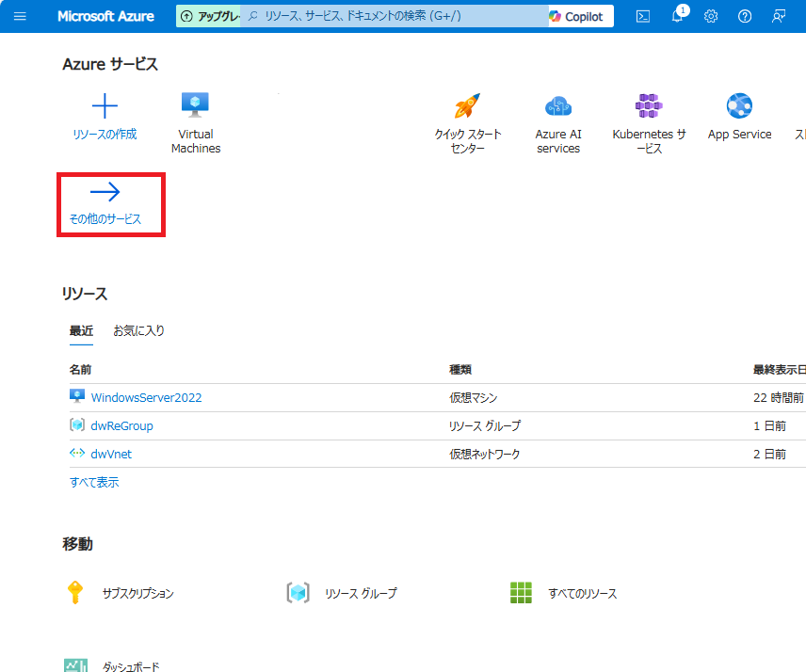Open portal settings gear
Screen dimensions: 806x672
click(711, 16)
